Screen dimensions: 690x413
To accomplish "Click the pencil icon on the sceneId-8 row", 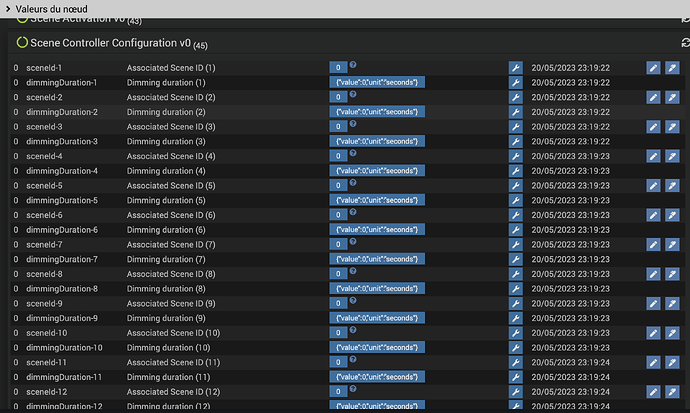I will click(653, 274).
